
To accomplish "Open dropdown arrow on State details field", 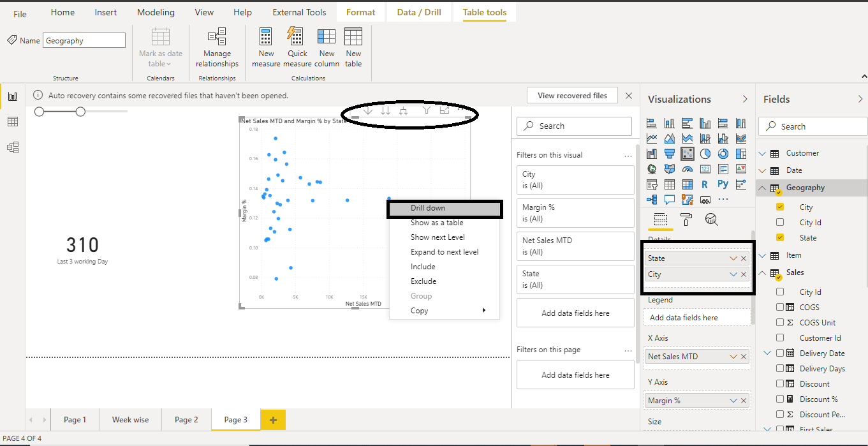I will coord(733,258).
